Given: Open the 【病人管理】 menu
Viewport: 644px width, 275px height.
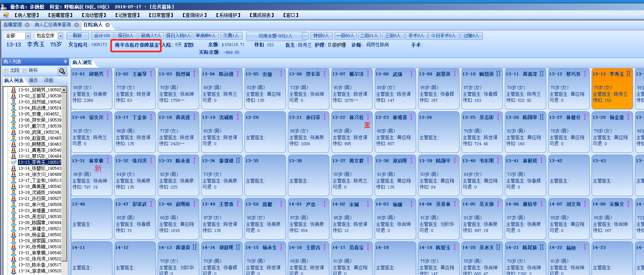Looking at the screenshot, I should point(27,15).
